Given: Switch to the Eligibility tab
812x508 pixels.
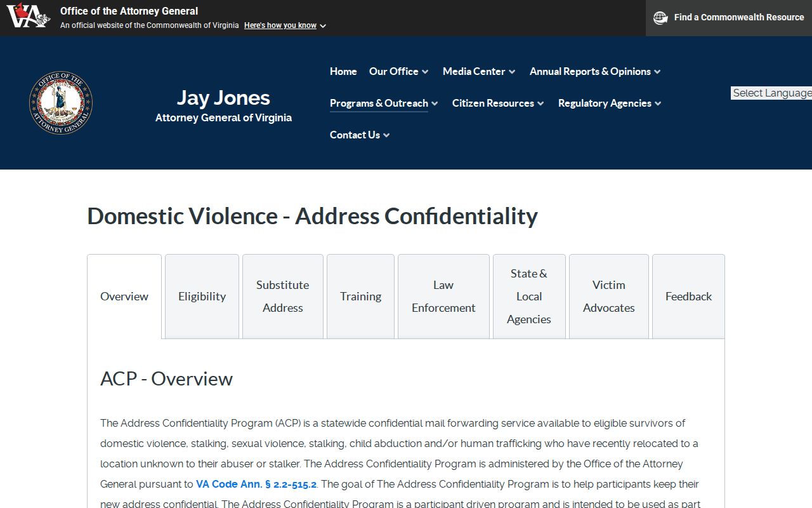Looking at the screenshot, I should point(202,297).
